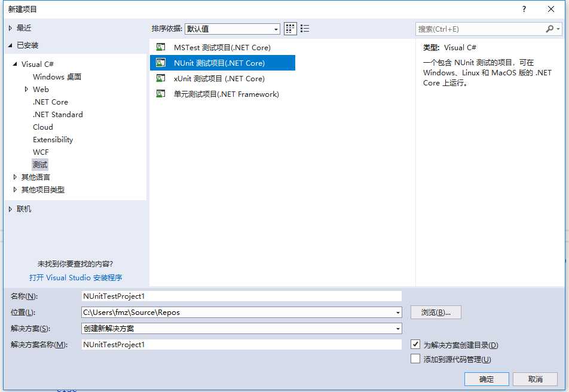Expand the Web node
Viewport: 569px width, 392px height.
[x=26, y=89]
